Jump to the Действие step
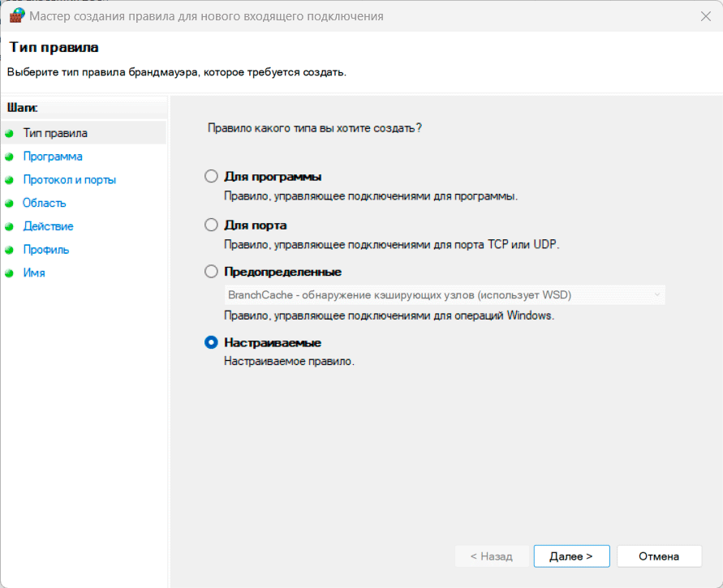 (x=49, y=227)
